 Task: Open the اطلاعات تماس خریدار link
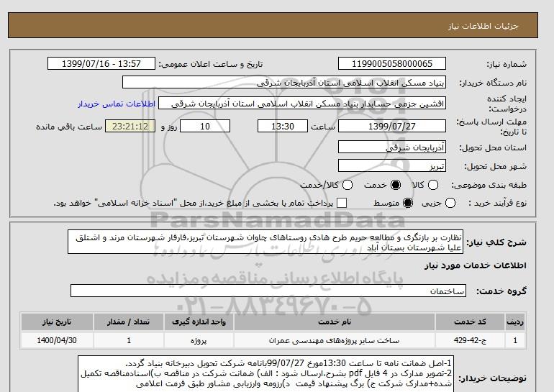117,104
